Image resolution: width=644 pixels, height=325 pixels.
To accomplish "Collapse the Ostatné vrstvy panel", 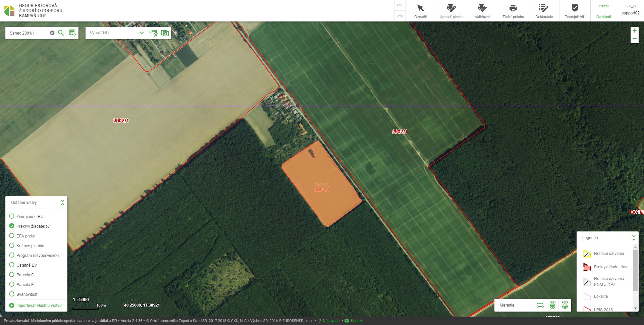I will [62, 203].
